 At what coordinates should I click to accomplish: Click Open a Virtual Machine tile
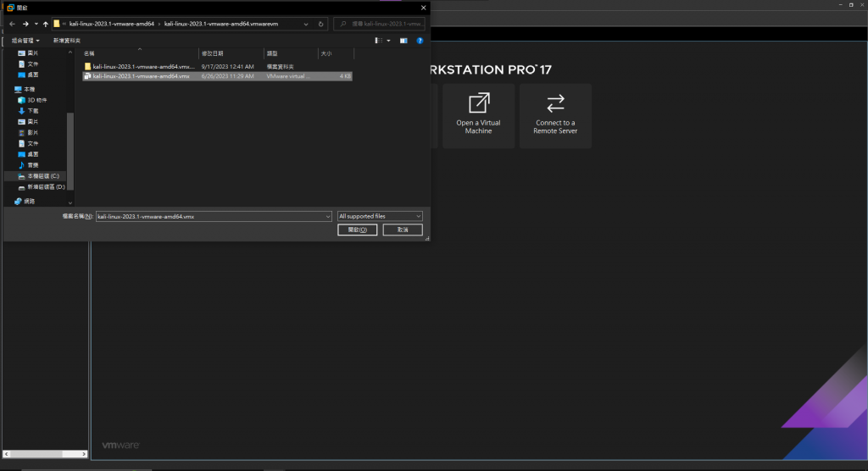coord(478,116)
